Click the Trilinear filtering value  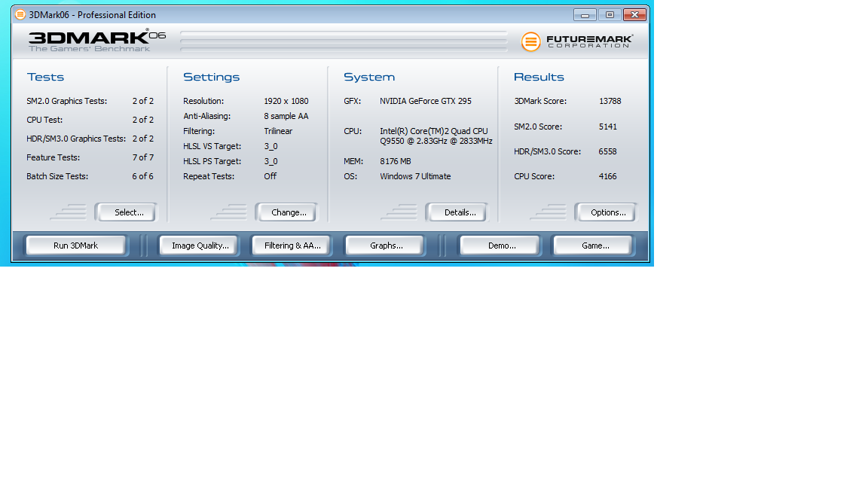tap(278, 131)
